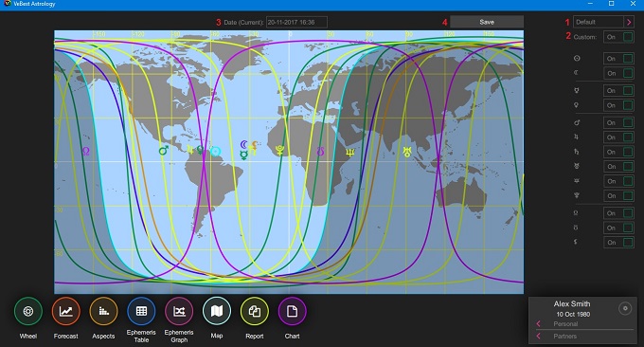Click the Date (Current) input field
Image resolution: width=644 pixels, height=347 pixels.
pyautogui.click(x=296, y=22)
